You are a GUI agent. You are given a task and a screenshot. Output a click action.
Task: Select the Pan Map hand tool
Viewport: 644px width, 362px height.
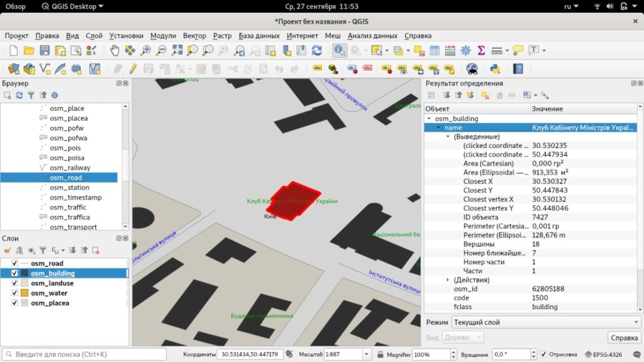tap(114, 50)
